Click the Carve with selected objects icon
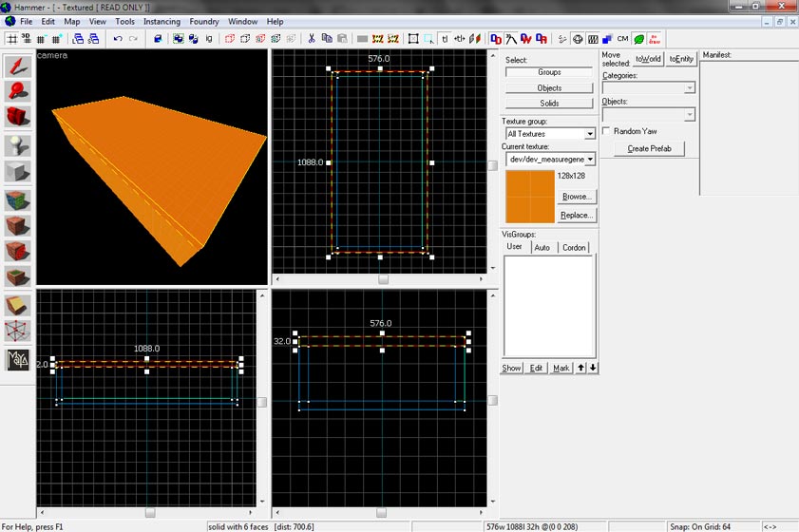The height and width of the screenshot is (532, 799). [158, 39]
